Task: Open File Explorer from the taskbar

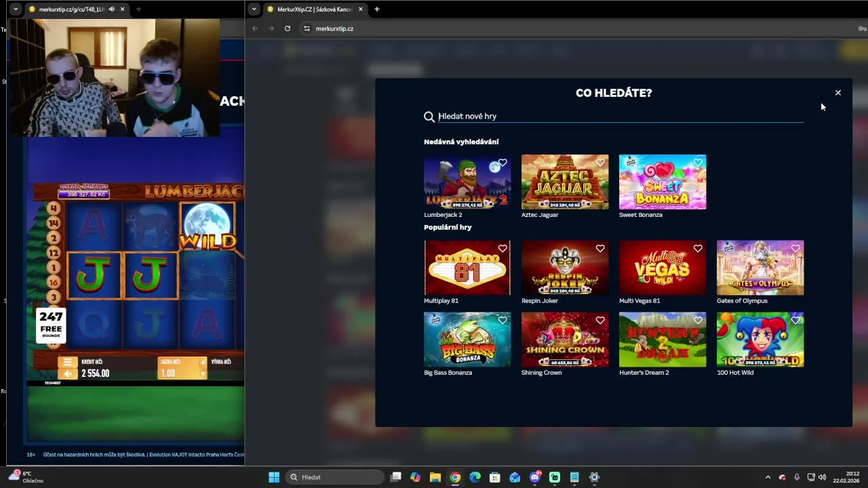Action: (435, 477)
